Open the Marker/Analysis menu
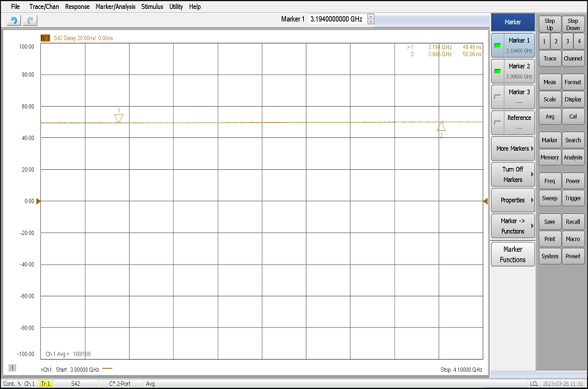 (115, 6)
